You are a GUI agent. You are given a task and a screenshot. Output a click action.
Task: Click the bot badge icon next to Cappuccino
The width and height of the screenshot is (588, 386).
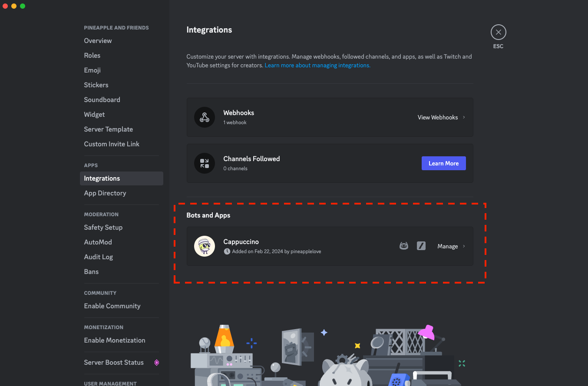[404, 245]
